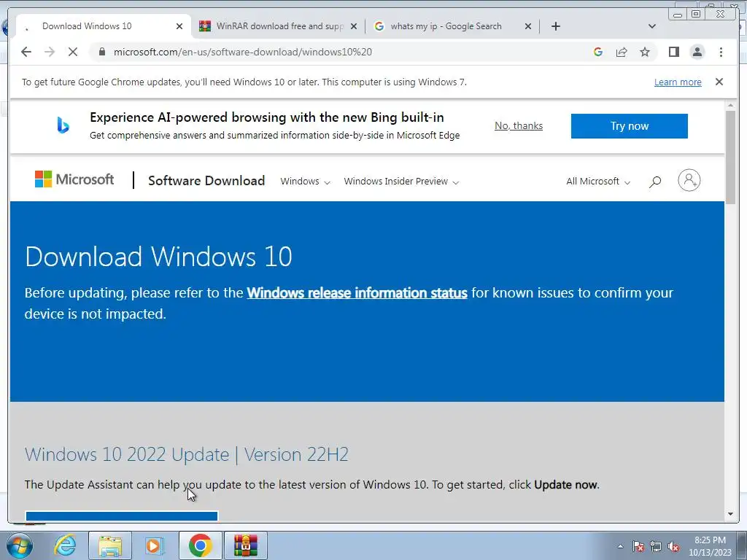View site information via lock icon

coord(102,52)
